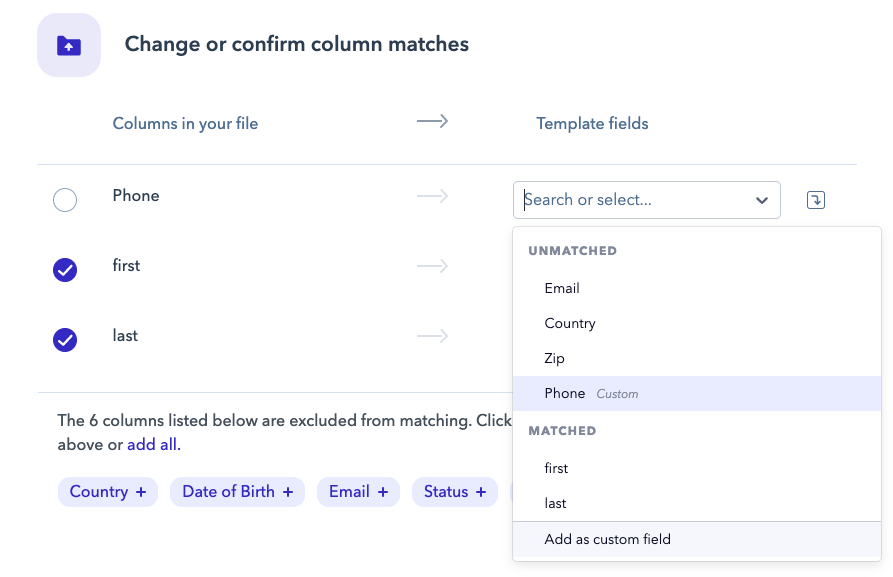This screenshot has width=893, height=577.
Task: Click the Phone column row arrow
Action: click(x=432, y=196)
